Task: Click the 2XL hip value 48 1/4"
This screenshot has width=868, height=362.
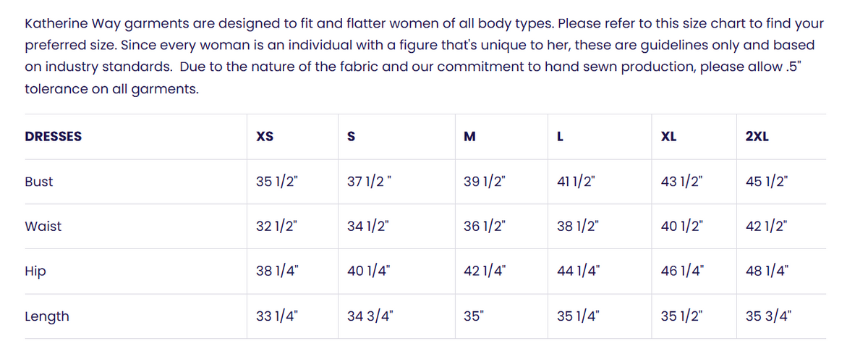Action: coord(767,271)
